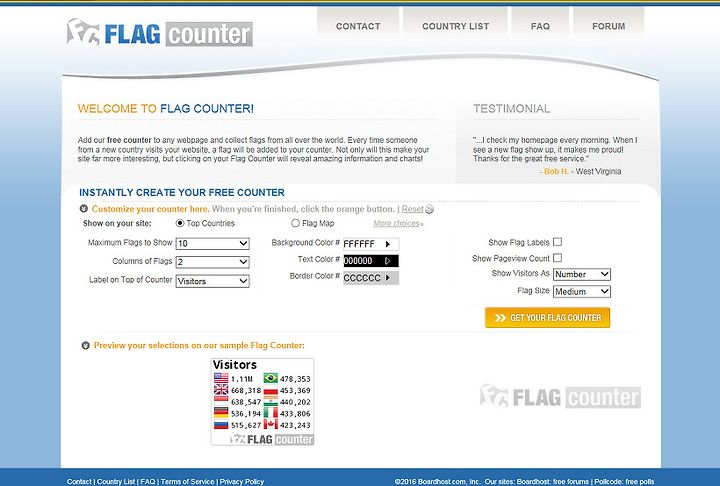Click the Reset refresh icon
This screenshot has width=720, height=486.
pos(429,209)
